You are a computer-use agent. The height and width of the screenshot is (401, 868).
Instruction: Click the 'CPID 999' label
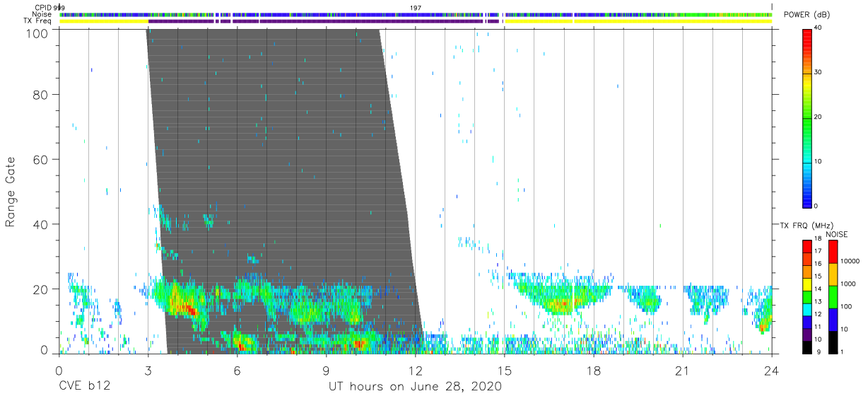[49, 8]
